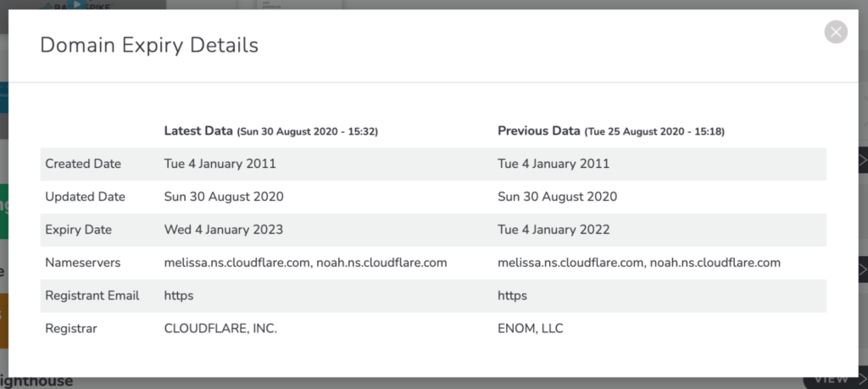Click the "Created Date" row label
This screenshot has height=389, width=868.
83,164
